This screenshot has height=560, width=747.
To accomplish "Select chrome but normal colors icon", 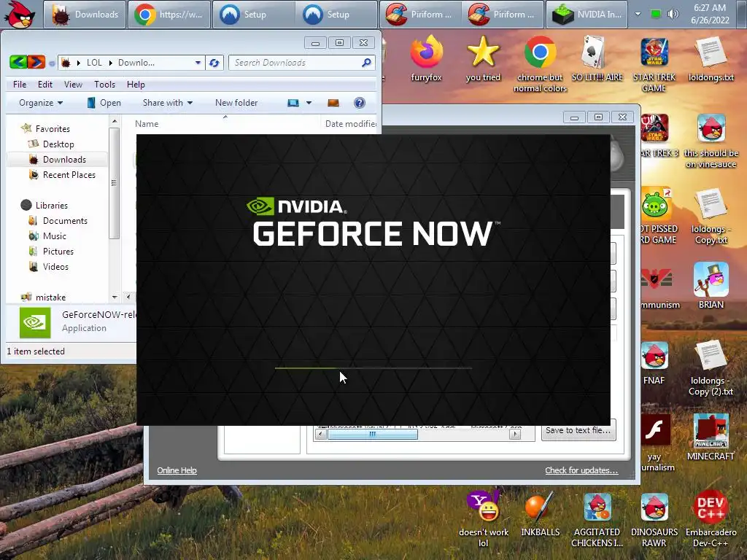I will point(541,64).
